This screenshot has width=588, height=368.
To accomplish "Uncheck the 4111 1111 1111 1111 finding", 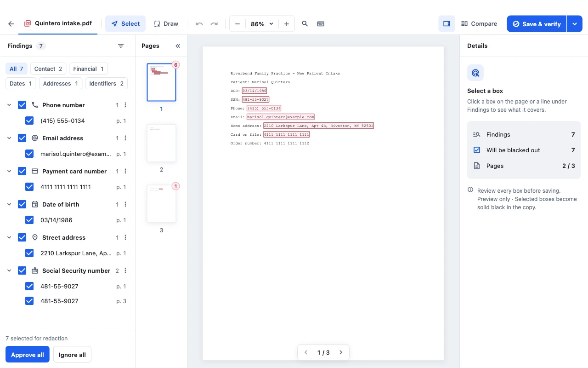I will pos(29,187).
